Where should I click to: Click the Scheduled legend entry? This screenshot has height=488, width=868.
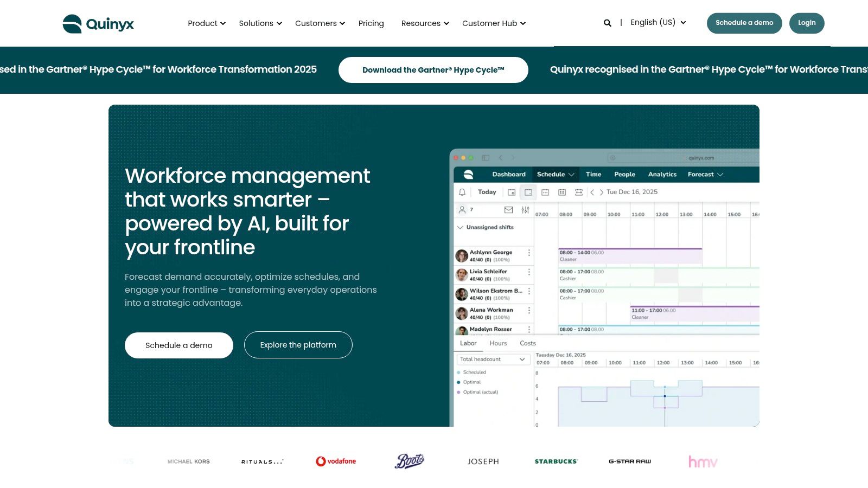[x=472, y=373]
